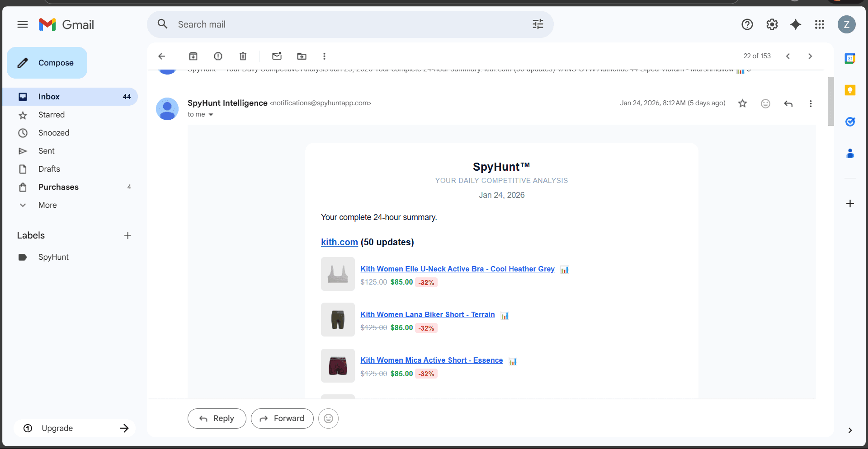Mark the email as unread
This screenshot has width=868, height=449.
point(277,56)
